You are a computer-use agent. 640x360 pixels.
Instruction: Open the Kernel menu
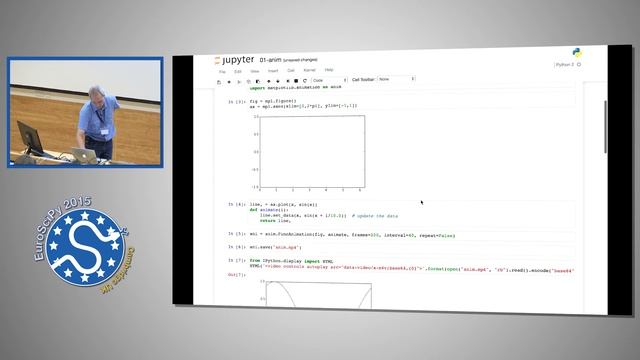309,70
